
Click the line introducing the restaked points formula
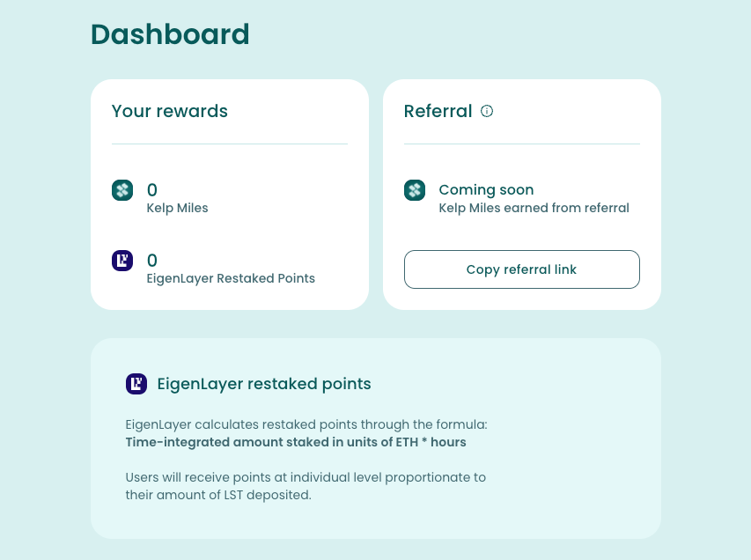[306, 424]
